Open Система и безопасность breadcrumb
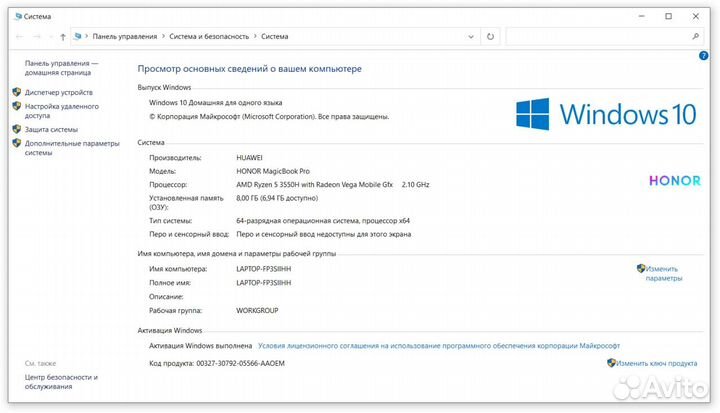This screenshot has height=413, width=720. (209, 36)
